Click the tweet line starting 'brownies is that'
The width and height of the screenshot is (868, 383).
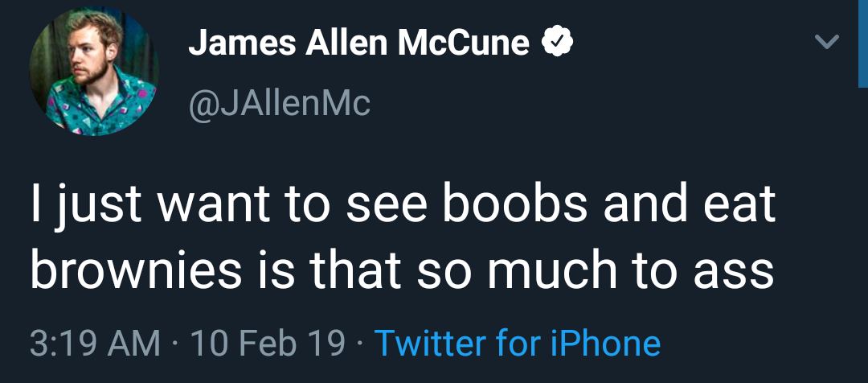(x=402, y=272)
